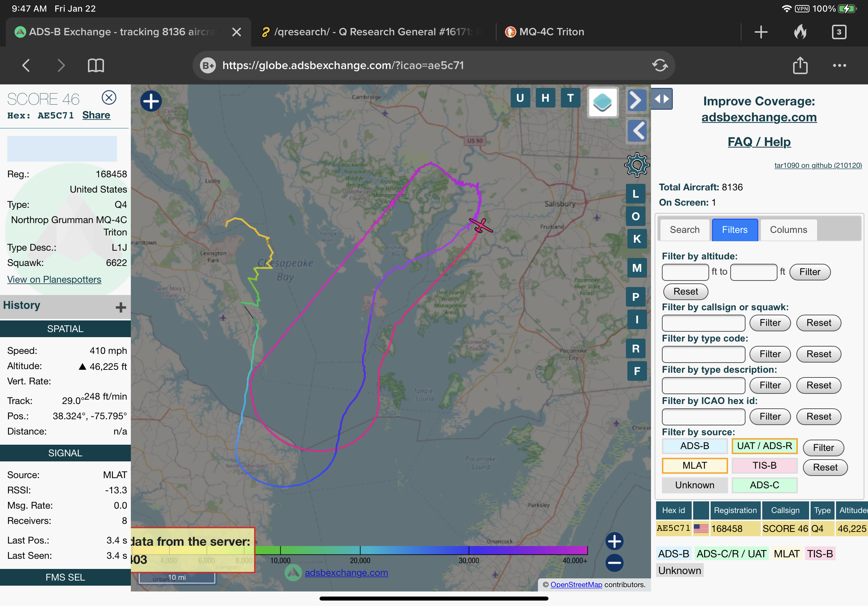Click the flame clear-data icon
The height and width of the screenshot is (606, 868).
pos(800,32)
